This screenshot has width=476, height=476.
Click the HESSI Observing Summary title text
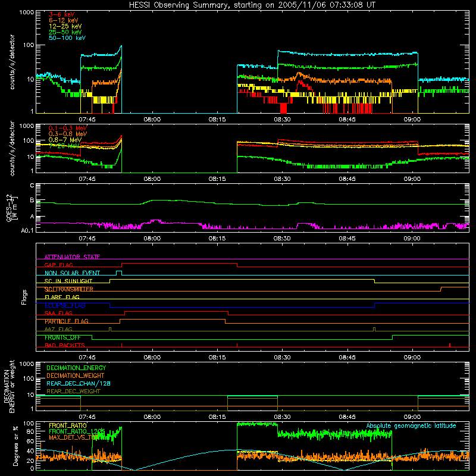(252, 5)
